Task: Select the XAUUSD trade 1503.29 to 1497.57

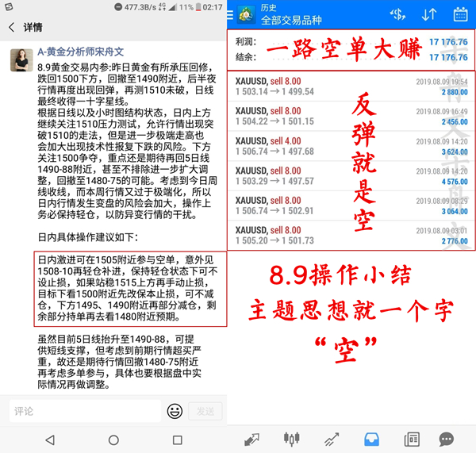Action: tap(351, 176)
